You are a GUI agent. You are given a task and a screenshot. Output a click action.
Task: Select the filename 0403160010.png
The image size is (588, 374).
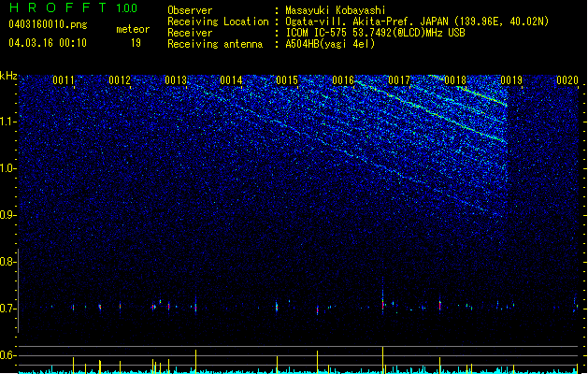[48, 24]
